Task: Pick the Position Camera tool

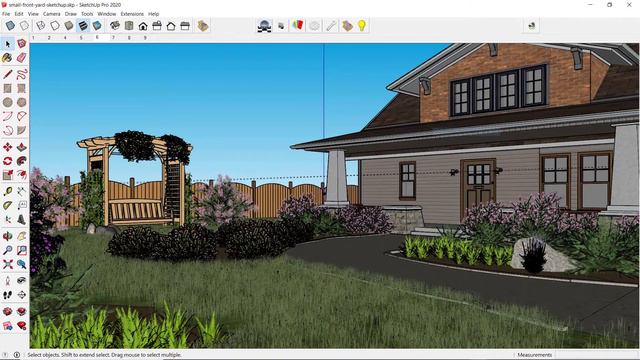Action: coord(8,280)
